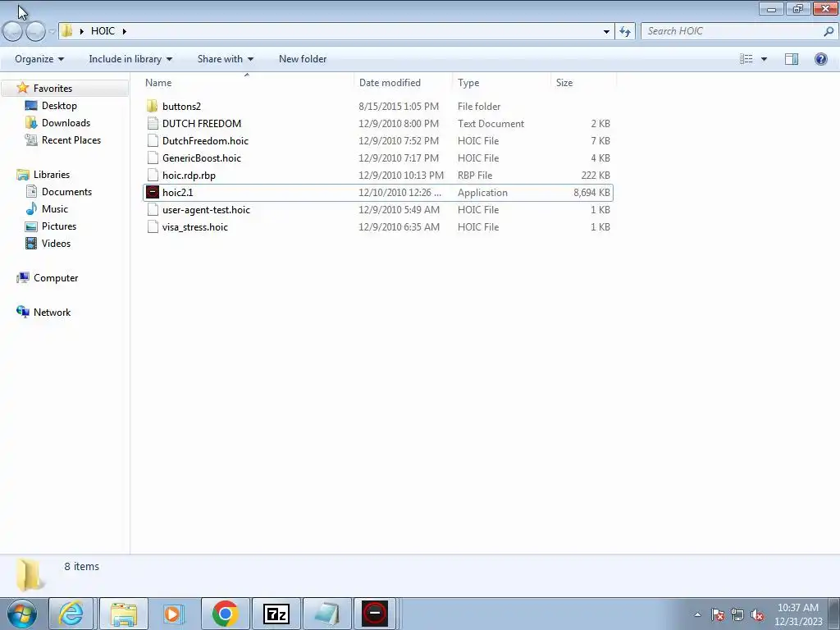Show hidden tray icons

(x=697, y=615)
